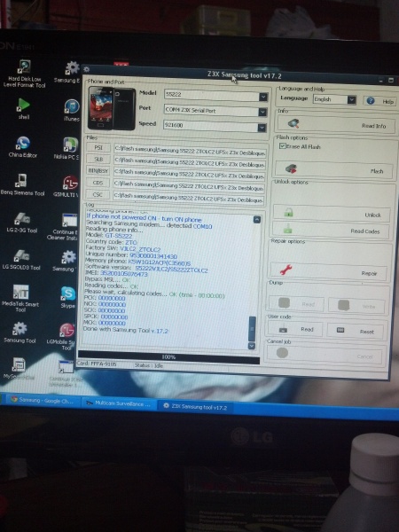Click the IMEI value in the log

click(x=124, y=274)
